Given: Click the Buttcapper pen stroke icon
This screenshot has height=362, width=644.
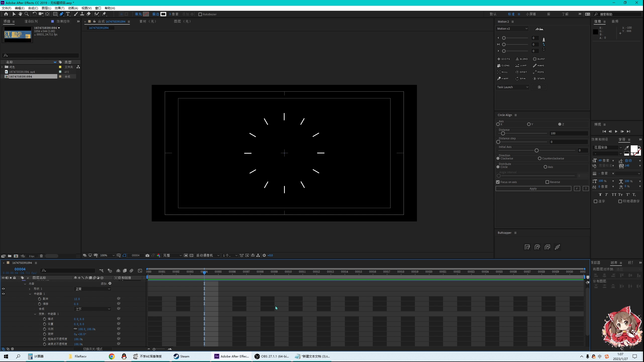Looking at the screenshot, I should (557, 247).
